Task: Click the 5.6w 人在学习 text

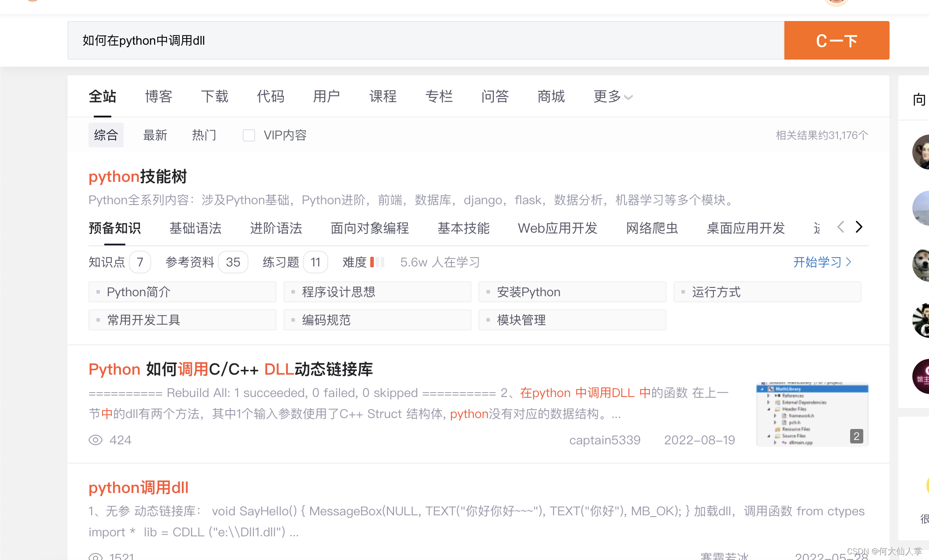Action: click(x=440, y=262)
